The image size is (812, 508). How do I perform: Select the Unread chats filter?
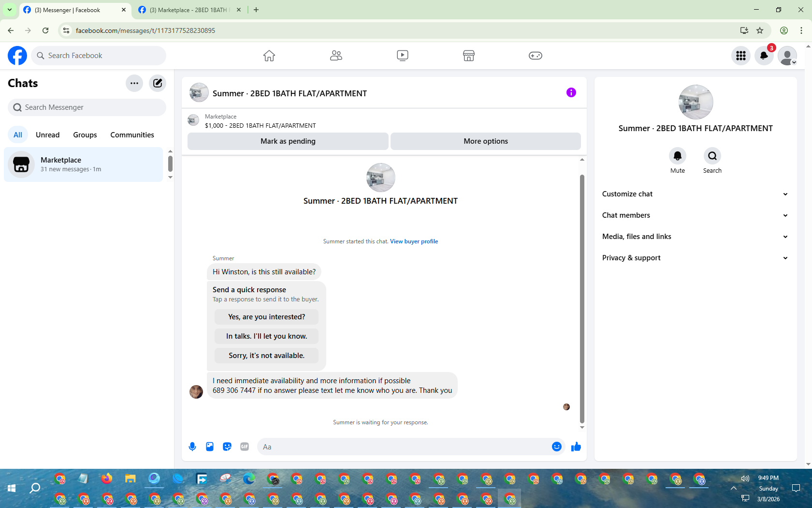(x=48, y=135)
